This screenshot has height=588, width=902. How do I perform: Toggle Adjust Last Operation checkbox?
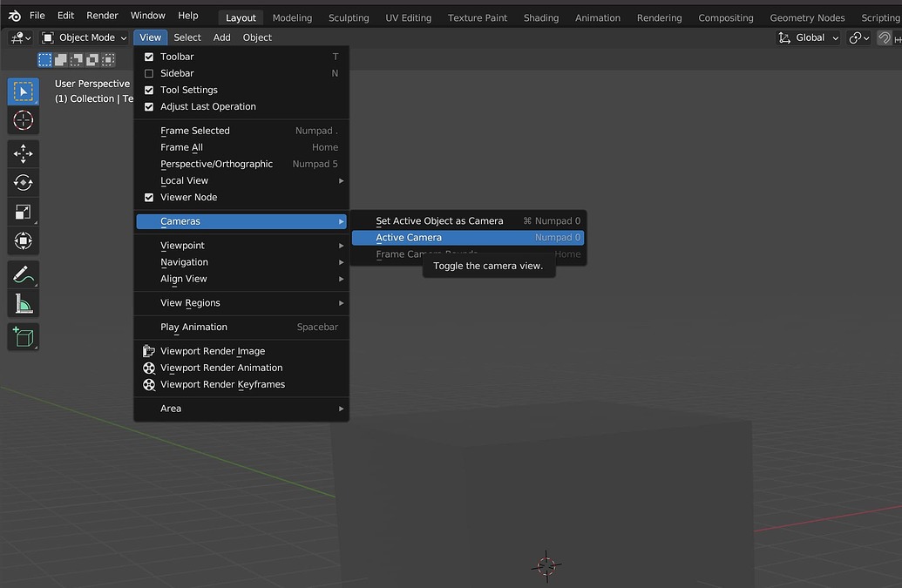[149, 106]
